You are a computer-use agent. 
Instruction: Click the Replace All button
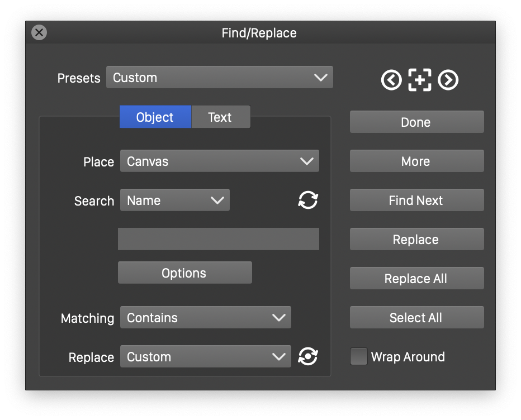[416, 279]
